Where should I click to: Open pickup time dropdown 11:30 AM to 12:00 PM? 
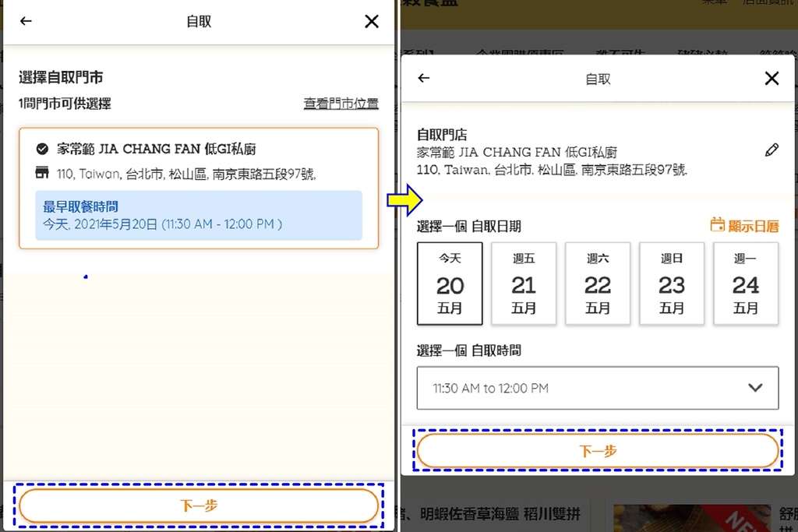598,388
